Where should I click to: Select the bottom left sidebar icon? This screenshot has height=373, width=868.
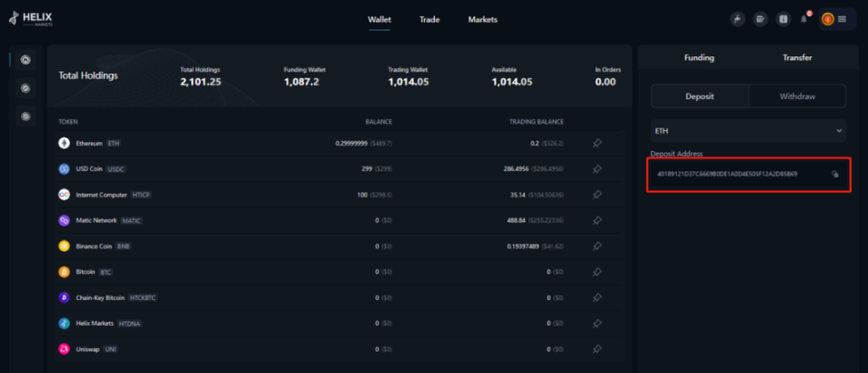pos(26,116)
